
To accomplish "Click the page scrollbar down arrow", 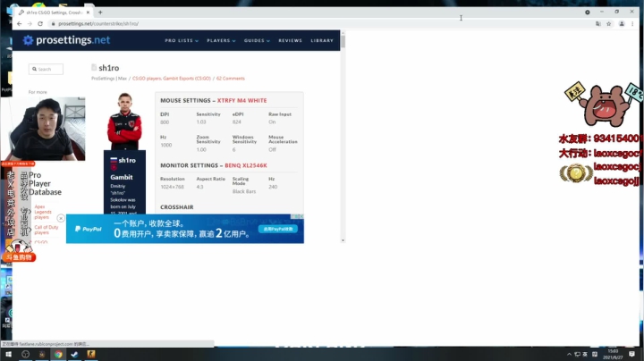I will pos(343,240).
